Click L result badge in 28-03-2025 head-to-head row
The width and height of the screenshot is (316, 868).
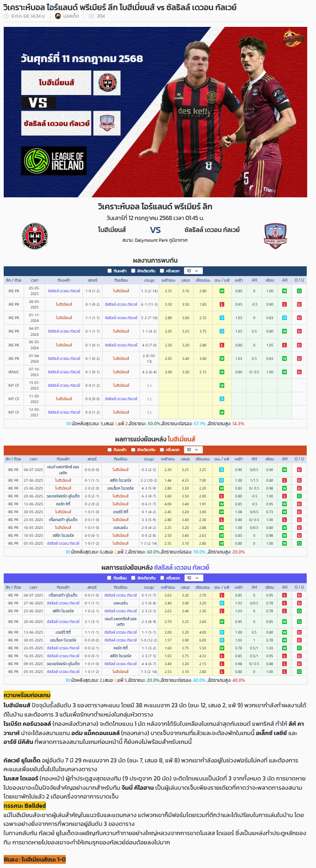[222, 304]
